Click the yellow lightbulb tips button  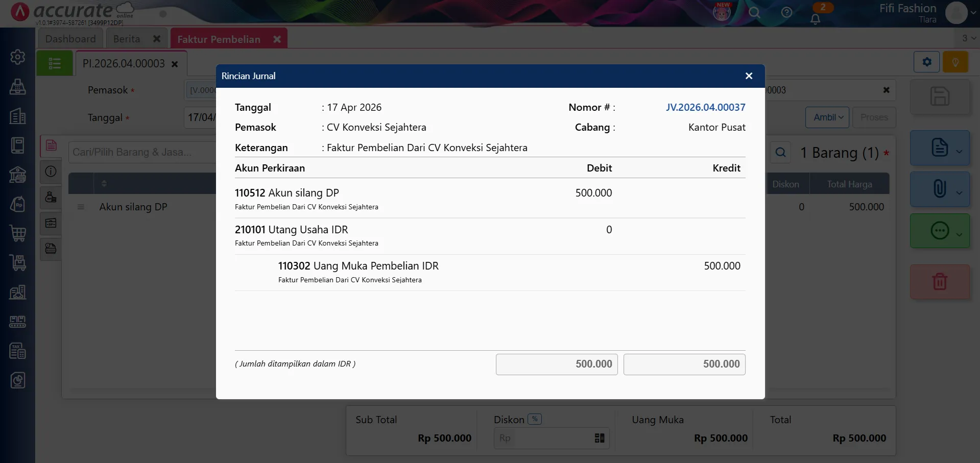[955, 62]
